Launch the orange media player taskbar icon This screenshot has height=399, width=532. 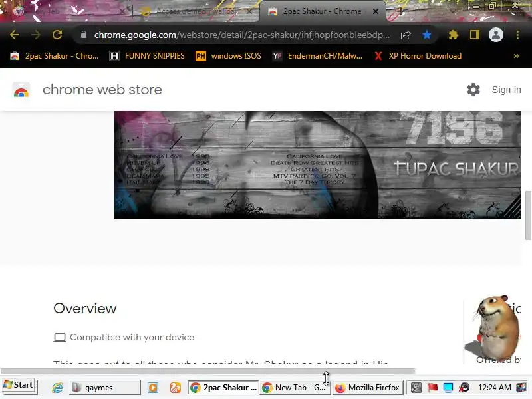coord(153,388)
